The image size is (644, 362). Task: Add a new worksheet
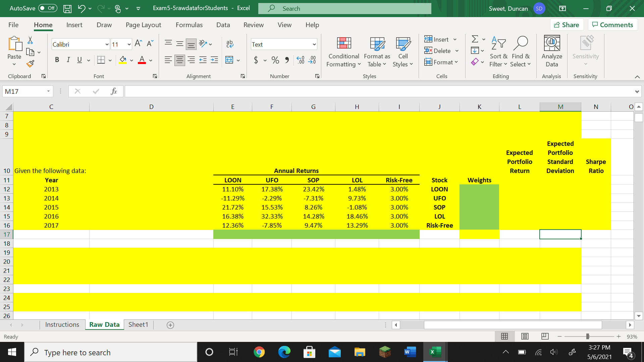pos(170,325)
